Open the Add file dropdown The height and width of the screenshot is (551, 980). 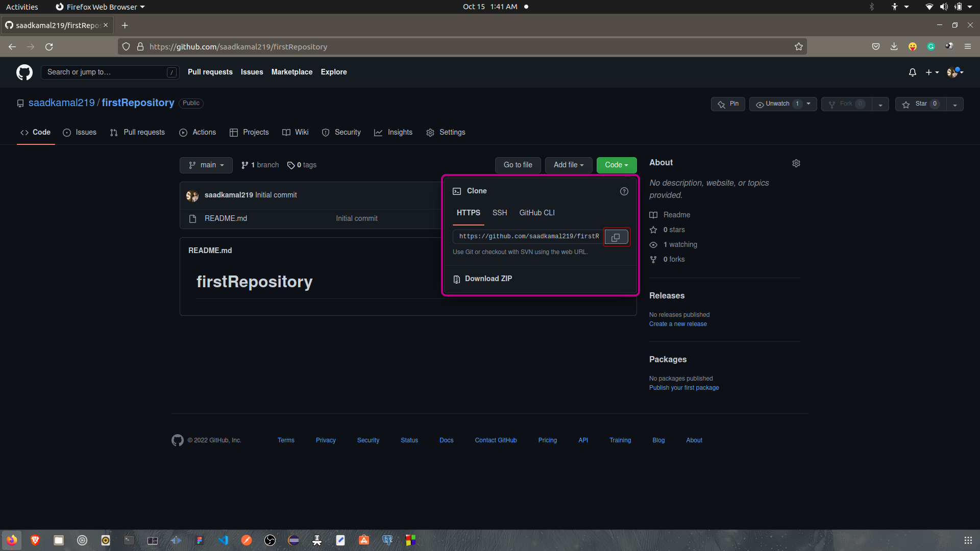tap(568, 165)
